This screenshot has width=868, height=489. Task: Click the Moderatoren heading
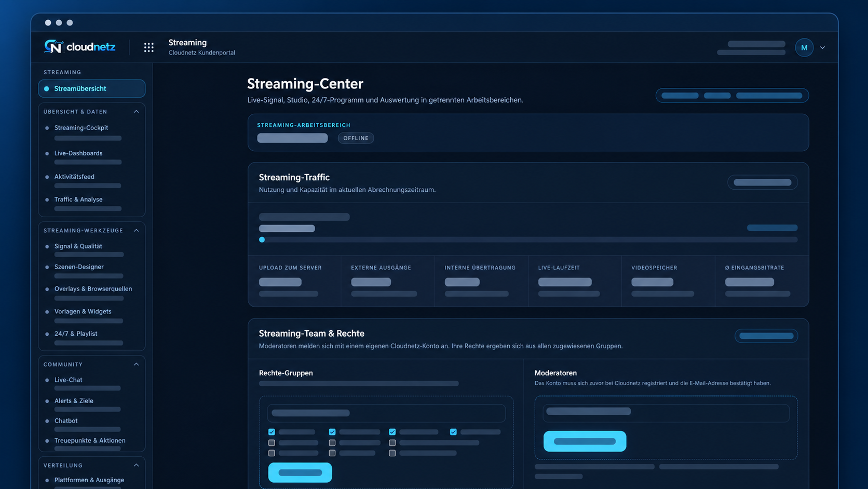tap(555, 373)
